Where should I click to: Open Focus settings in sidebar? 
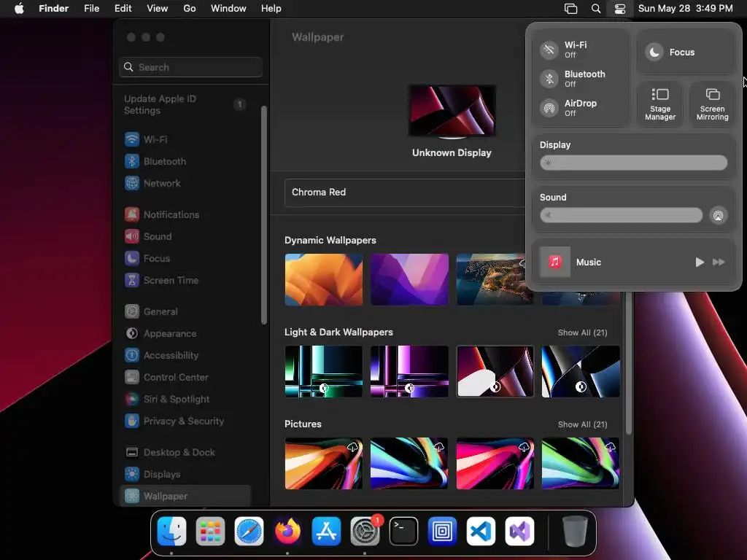tap(185, 259)
